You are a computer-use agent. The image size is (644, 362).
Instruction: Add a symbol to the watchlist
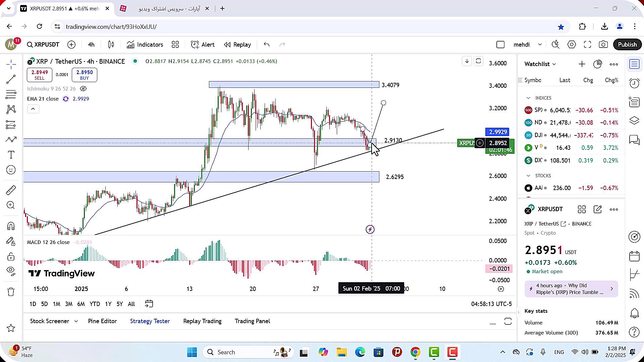point(582,64)
